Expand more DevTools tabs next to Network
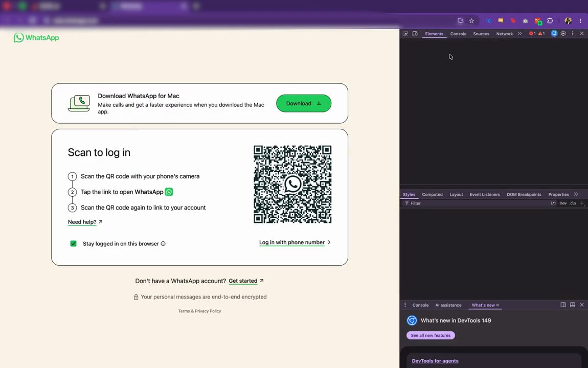The image size is (588, 368). [520, 33]
